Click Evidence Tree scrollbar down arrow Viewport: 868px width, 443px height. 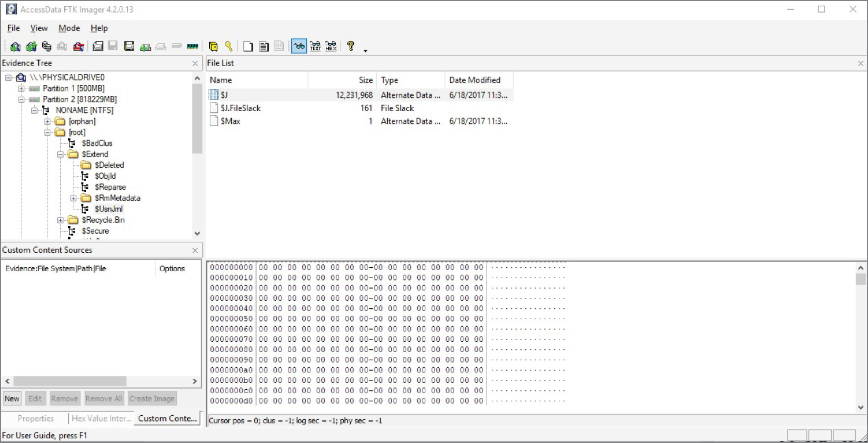click(196, 233)
